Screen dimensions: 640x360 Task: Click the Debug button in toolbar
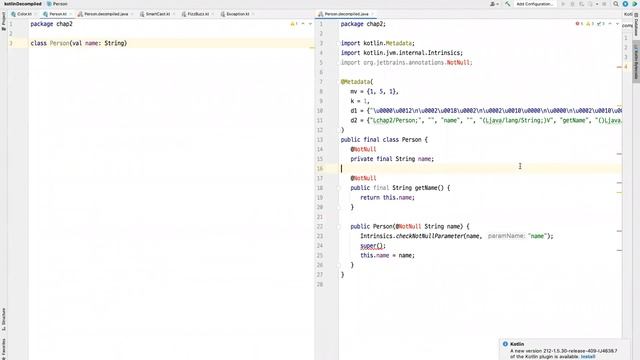tap(572, 4)
